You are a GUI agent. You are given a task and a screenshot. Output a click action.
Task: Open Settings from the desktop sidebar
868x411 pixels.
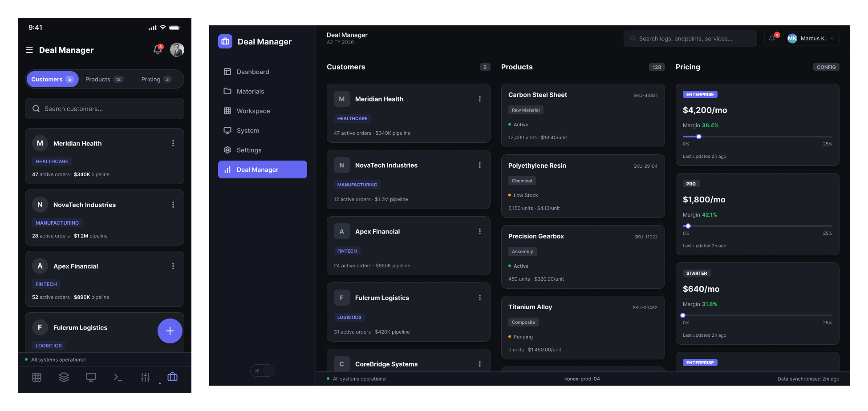[x=263, y=150]
